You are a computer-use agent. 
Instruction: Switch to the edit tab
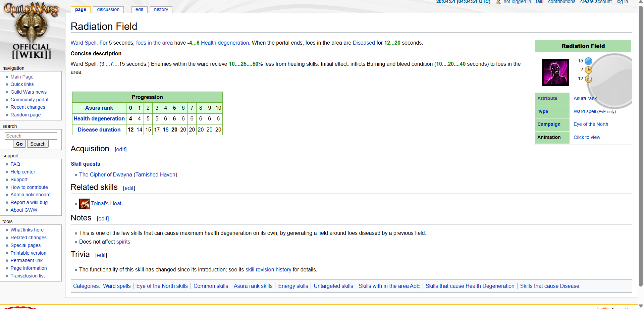[x=139, y=9]
